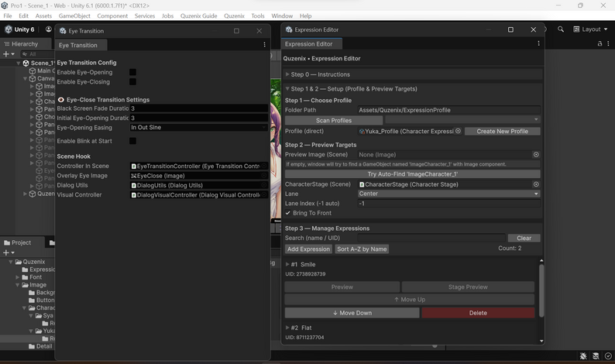This screenshot has height=364, width=615.
Task: Click the Clear search button
Action: point(524,238)
